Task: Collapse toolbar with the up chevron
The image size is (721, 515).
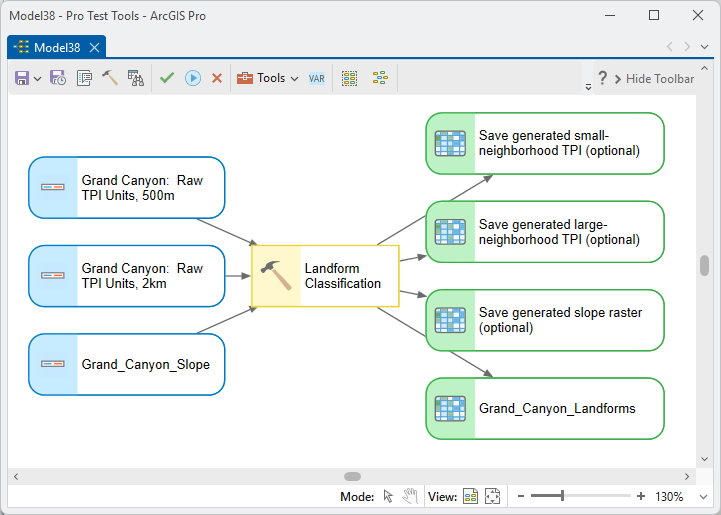Action: point(704,68)
